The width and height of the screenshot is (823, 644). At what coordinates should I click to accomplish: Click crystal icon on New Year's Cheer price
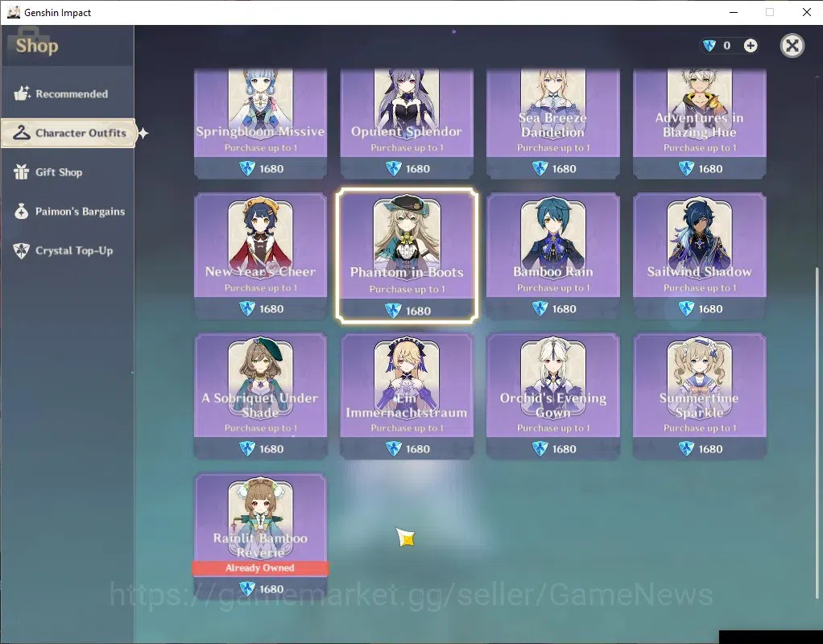[247, 308]
